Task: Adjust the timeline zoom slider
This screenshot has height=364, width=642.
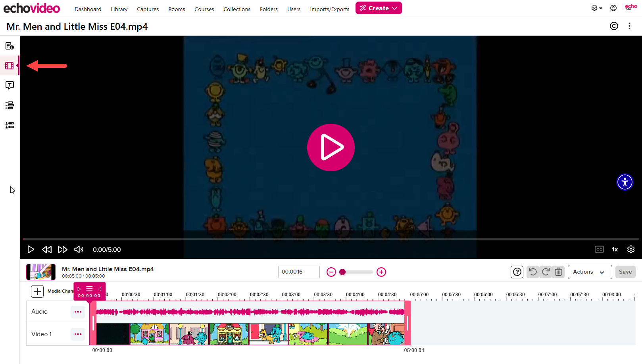Action: point(356,272)
